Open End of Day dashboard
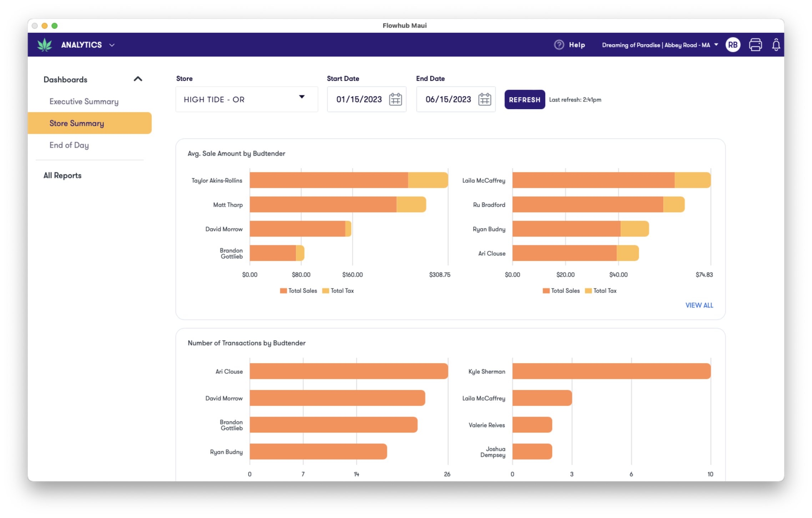 point(69,145)
